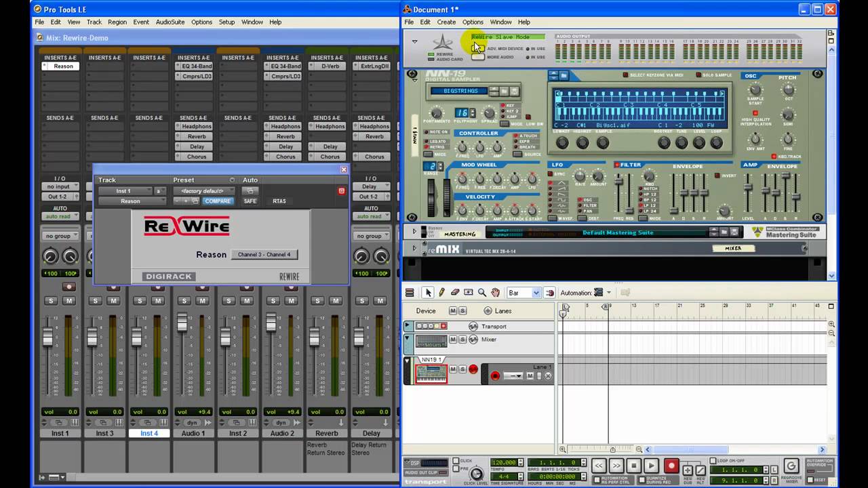The image size is (868, 488).
Task: Click the Play button in Reason transport
Action: pos(651,466)
